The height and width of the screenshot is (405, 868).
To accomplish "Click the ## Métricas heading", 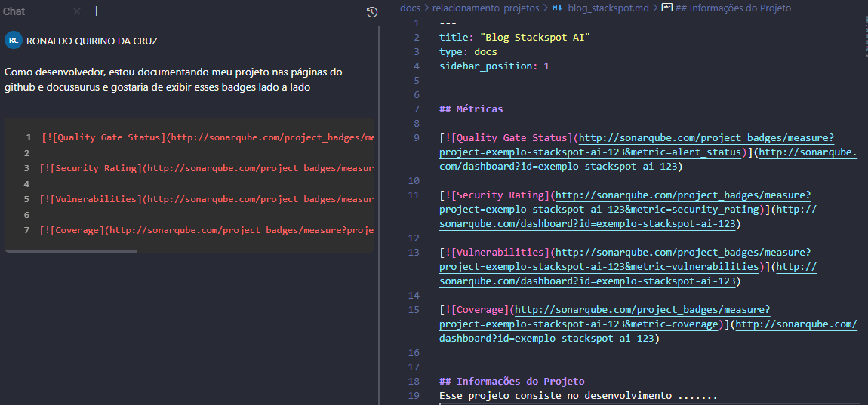I will coord(471,109).
